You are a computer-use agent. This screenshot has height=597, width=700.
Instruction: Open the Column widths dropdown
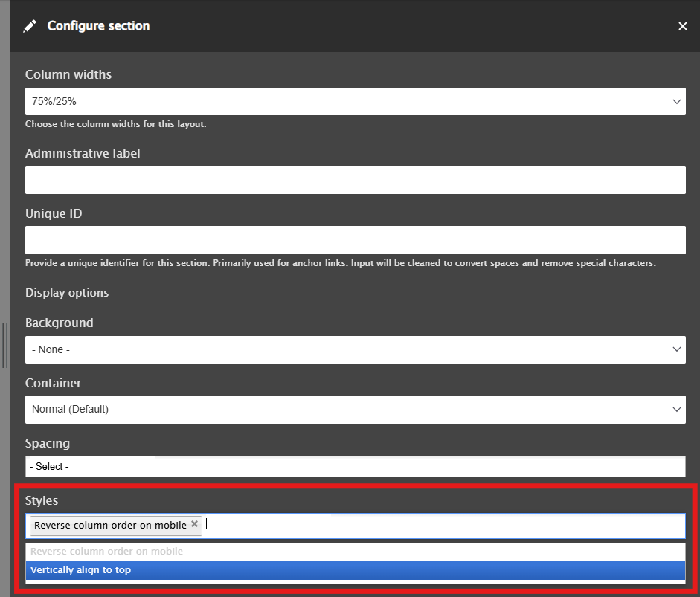pyautogui.click(x=356, y=101)
